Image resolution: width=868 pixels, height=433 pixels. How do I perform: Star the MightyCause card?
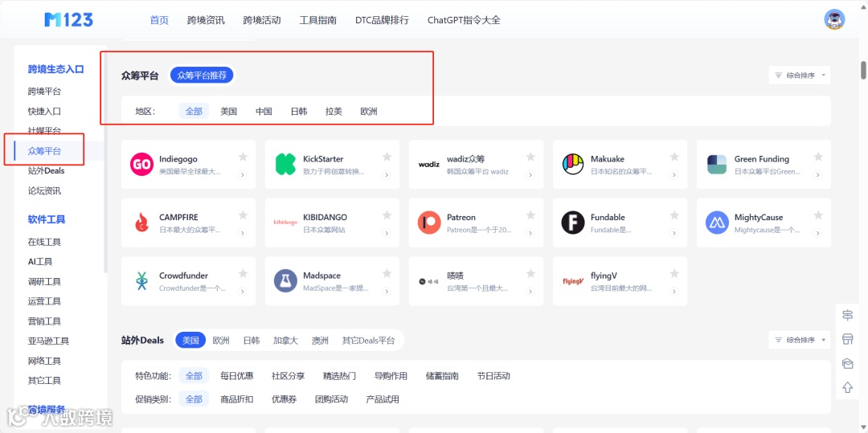[x=818, y=215]
